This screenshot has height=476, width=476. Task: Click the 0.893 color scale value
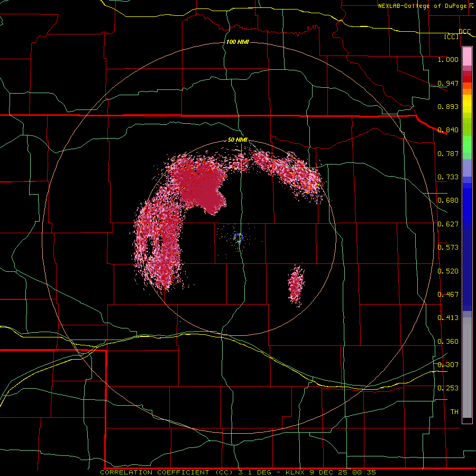[x=448, y=106]
